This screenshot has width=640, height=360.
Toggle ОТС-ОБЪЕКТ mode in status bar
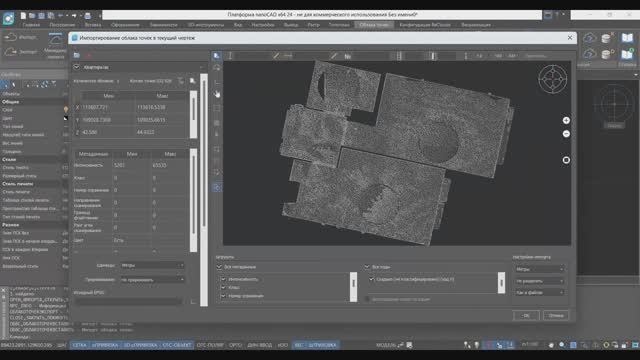pos(177,345)
